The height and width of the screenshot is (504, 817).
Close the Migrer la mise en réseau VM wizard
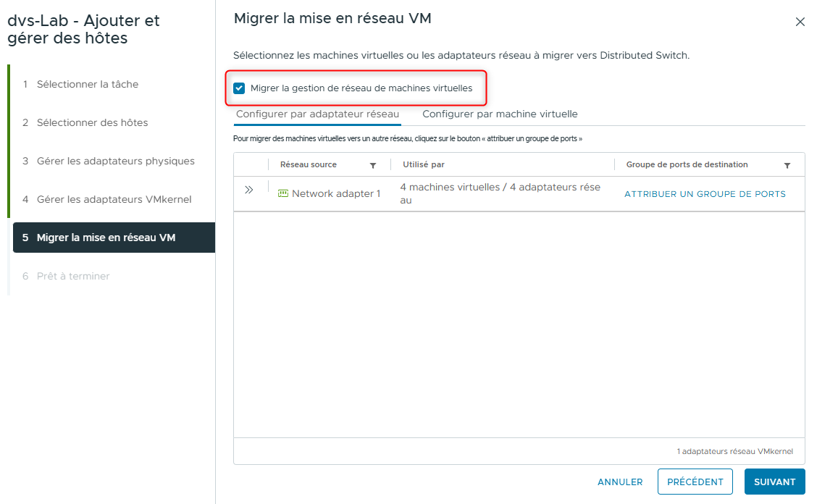pos(800,22)
